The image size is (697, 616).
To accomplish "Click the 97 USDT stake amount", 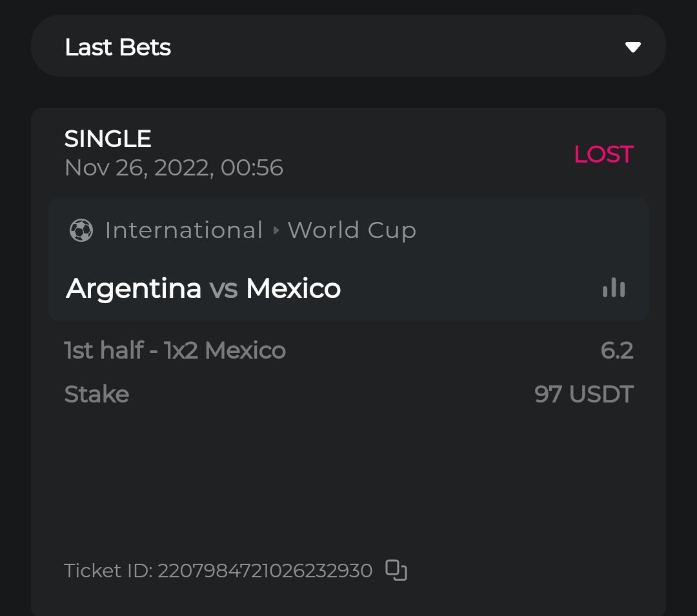I will 584,393.
